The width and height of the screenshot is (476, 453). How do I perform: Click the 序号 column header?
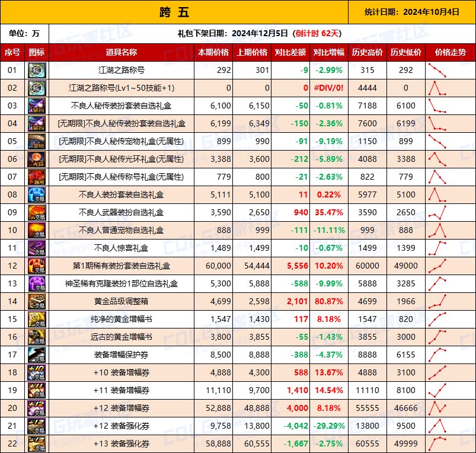pos(12,53)
